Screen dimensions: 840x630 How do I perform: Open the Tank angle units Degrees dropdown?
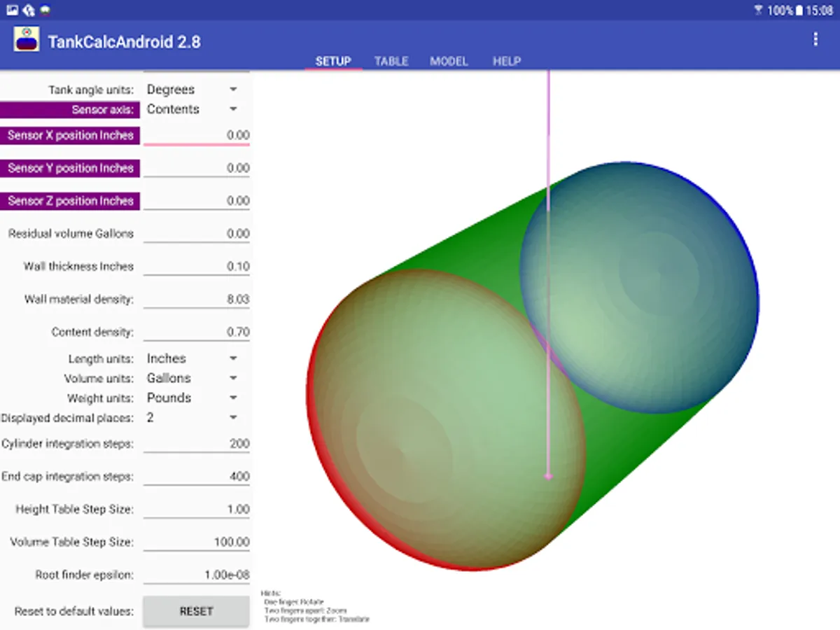pos(192,90)
